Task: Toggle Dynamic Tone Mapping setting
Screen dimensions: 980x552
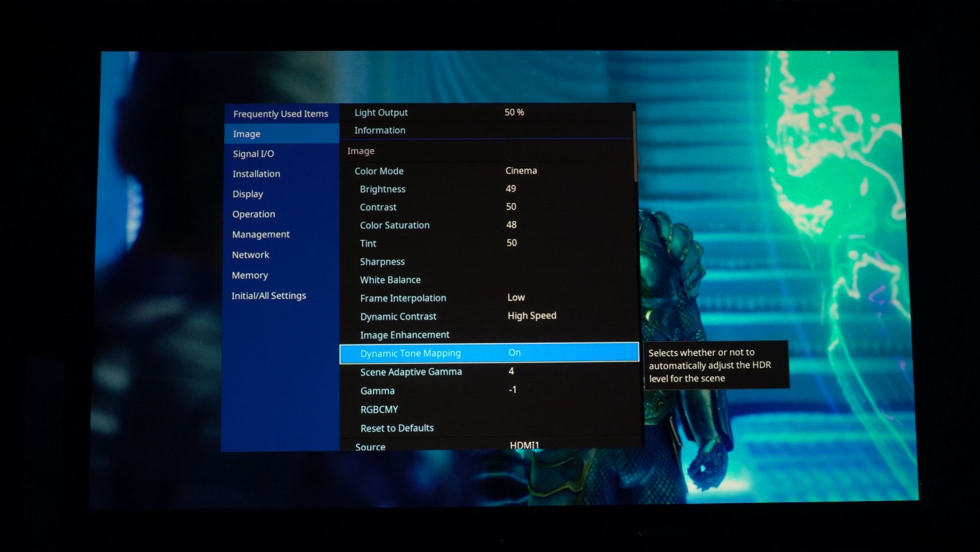Action: pos(489,353)
